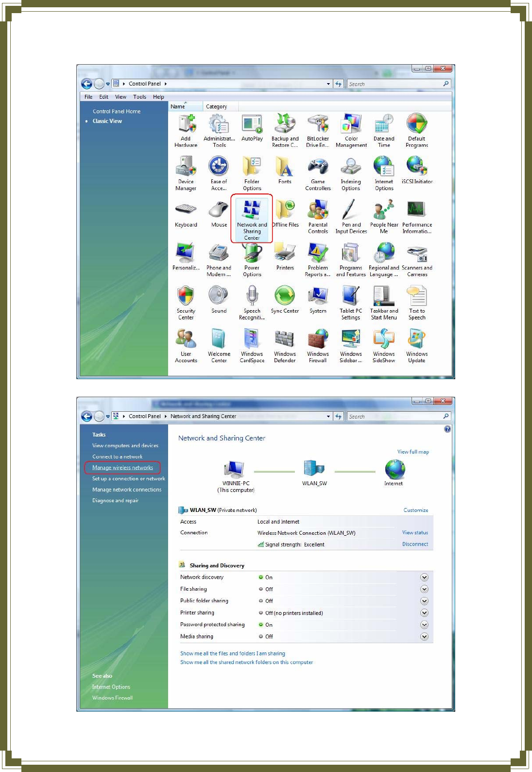Open the Edit menu

click(104, 97)
